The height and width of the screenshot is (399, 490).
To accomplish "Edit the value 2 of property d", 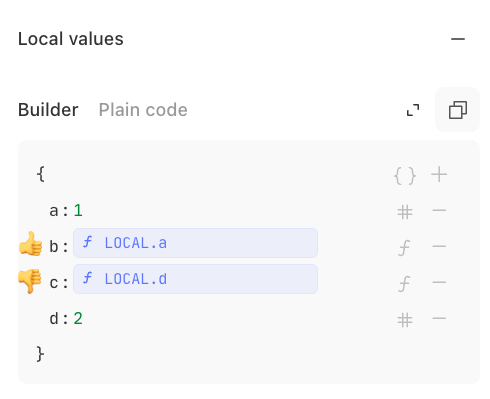I will coord(78,318).
